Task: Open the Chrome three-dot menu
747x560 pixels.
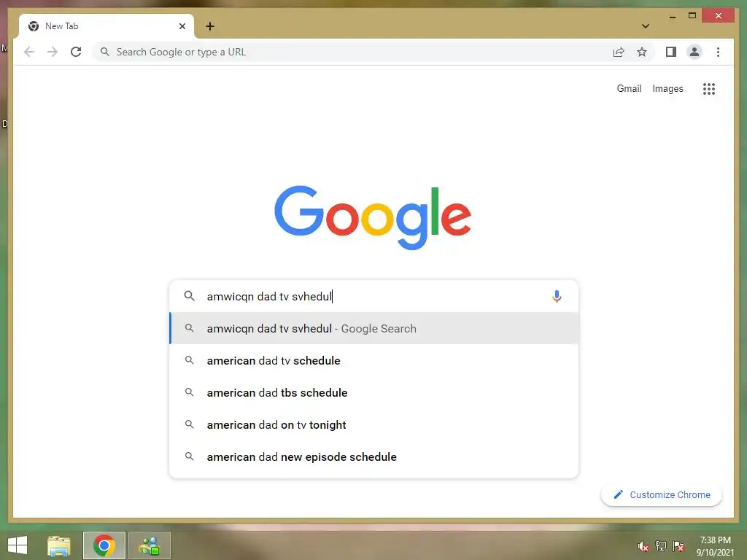Action: [718, 52]
